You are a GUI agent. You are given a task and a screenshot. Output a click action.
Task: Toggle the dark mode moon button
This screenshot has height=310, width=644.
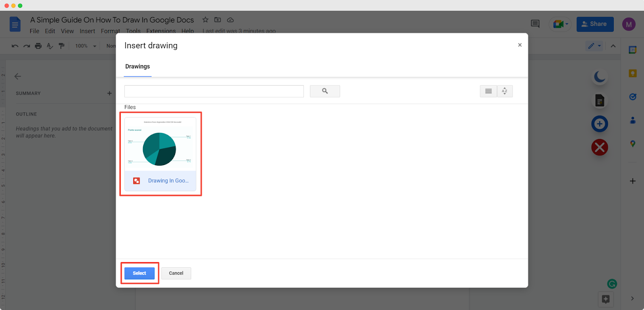coord(600,76)
